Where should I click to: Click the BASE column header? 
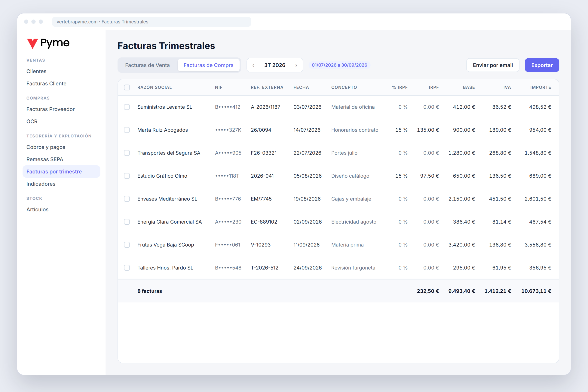[x=469, y=88]
